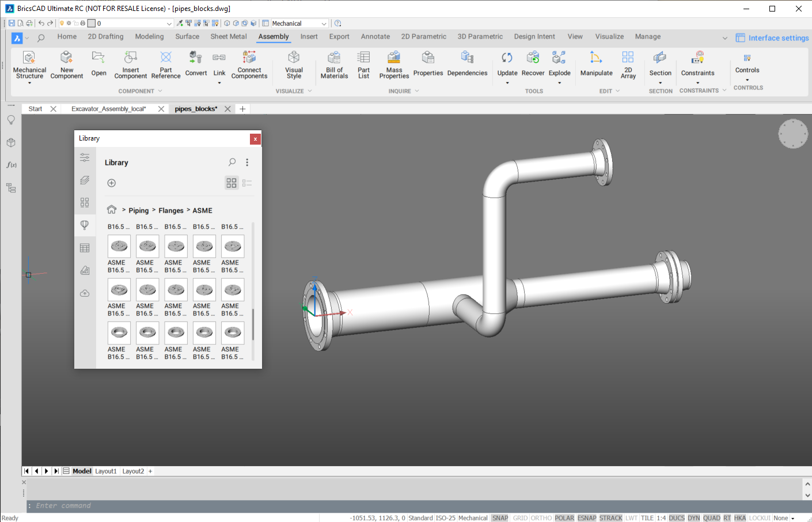812x522 pixels.
Task: Click the Interface settings link
Action: pyautogui.click(x=778, y=38)
